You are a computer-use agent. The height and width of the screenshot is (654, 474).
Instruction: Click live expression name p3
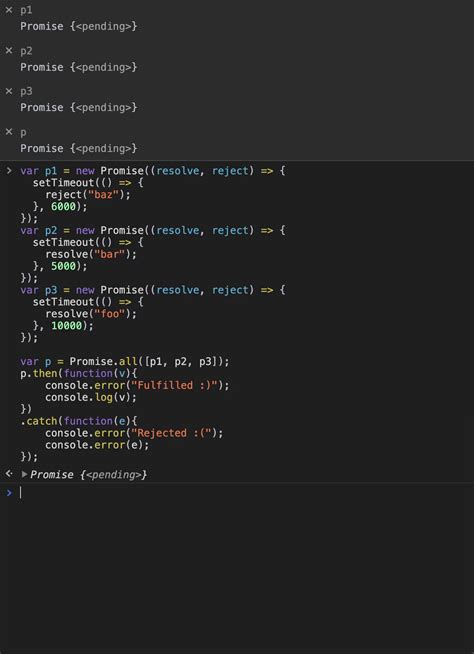click(x=26, y=91)
